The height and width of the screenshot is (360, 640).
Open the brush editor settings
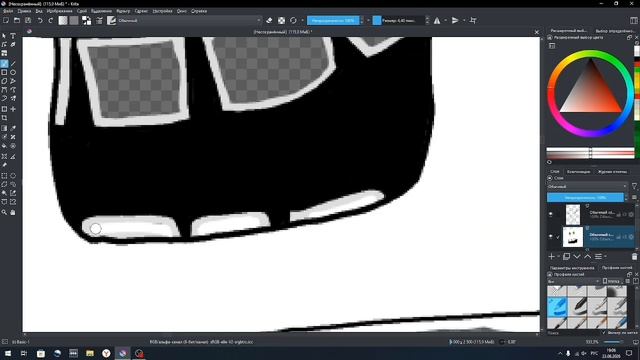point(99,20)
